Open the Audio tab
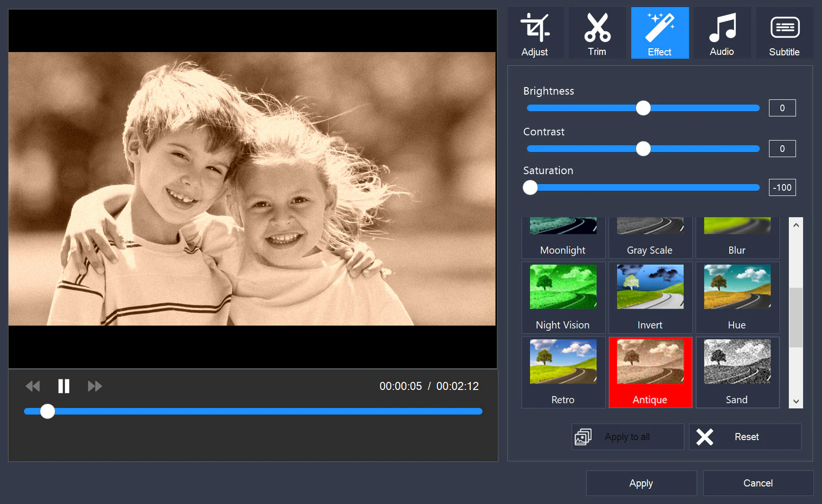Screen dimensions: 822x504 (722, 33)
